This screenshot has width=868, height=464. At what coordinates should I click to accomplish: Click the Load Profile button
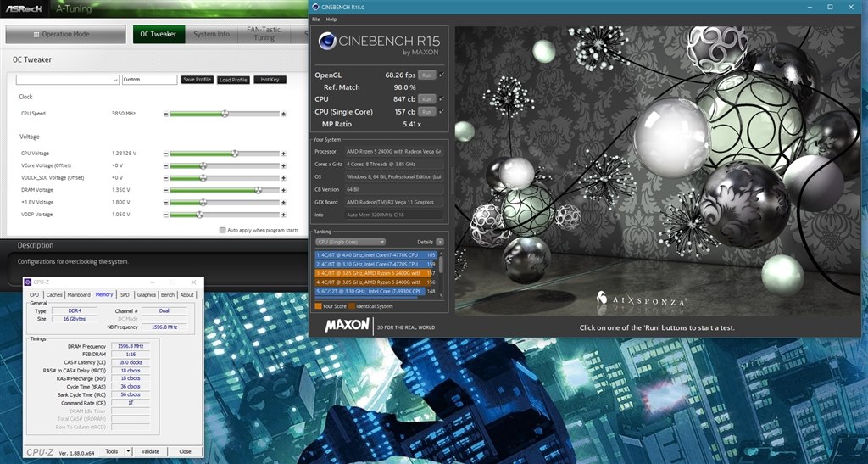(x=233, y=80)
